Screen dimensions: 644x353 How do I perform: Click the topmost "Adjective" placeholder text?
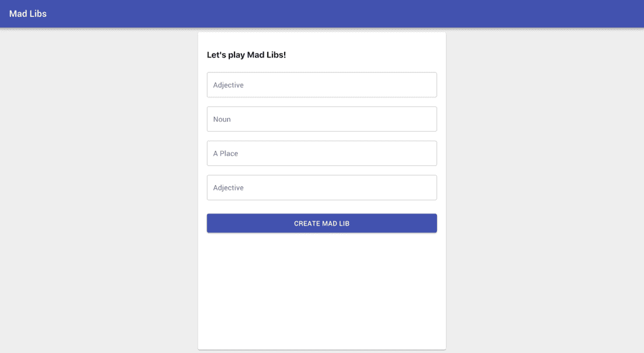(x=228, y=85)
